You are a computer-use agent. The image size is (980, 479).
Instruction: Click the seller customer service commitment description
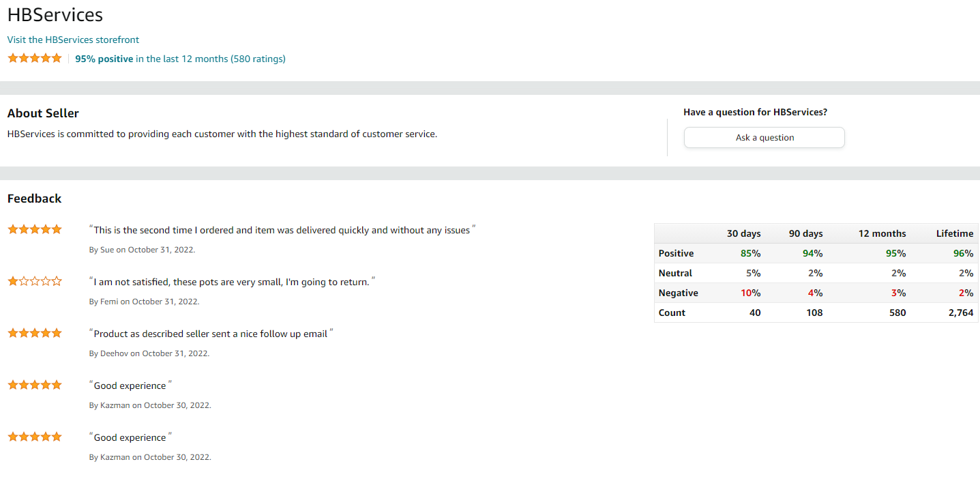click(222, 134)
